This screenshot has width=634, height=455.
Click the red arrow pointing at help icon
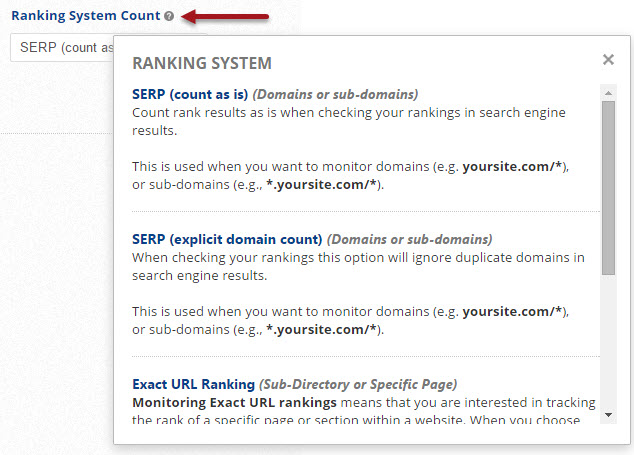[227, 17]
